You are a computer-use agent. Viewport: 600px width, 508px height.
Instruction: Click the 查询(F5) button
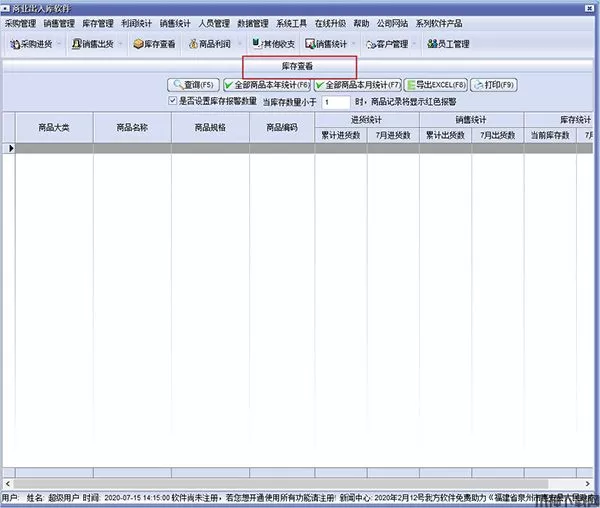(193, 86)
